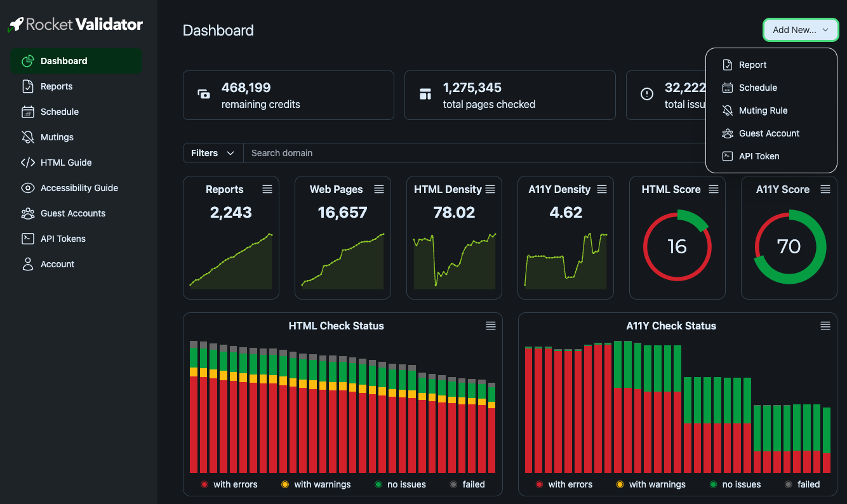847x504 pixels.
Task: Navigate to Guest Accounts in sidebar
Action: pyautogui.click(x=76, y=213)
